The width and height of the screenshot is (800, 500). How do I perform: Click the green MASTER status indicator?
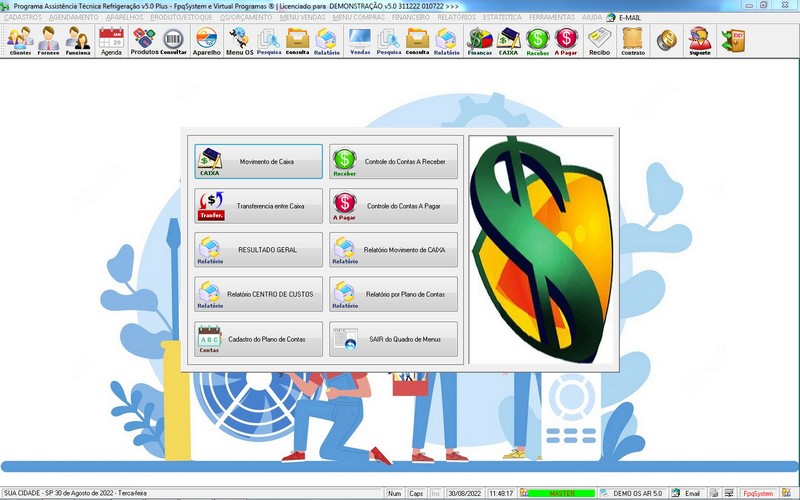click(561, 493)
